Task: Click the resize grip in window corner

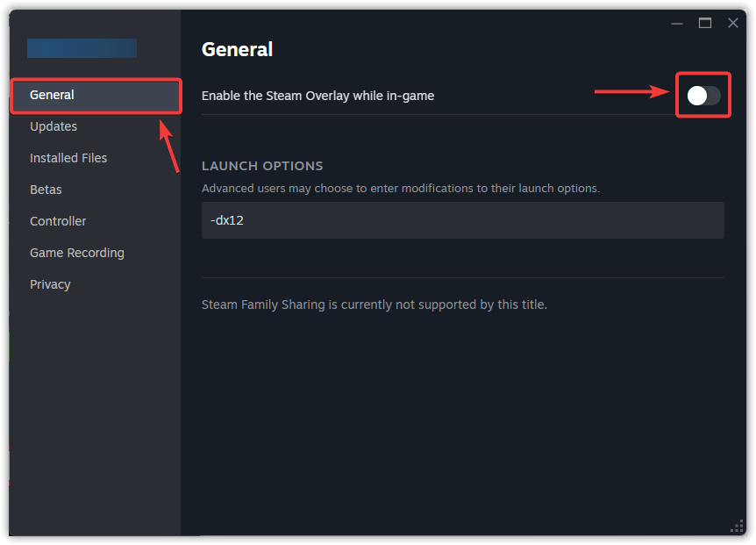Action: (x=737, y=527)
